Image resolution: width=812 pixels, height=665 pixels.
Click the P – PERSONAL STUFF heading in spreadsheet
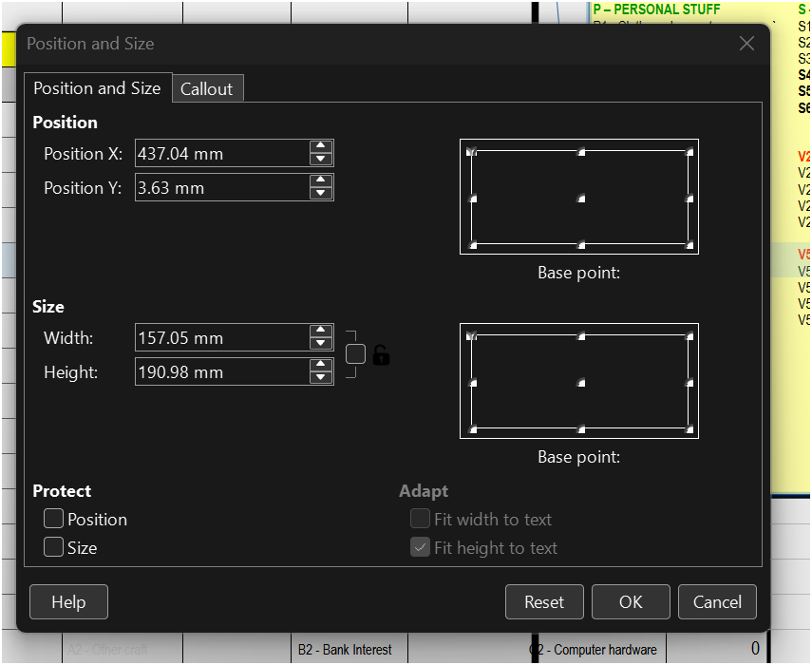coord(656,9)
